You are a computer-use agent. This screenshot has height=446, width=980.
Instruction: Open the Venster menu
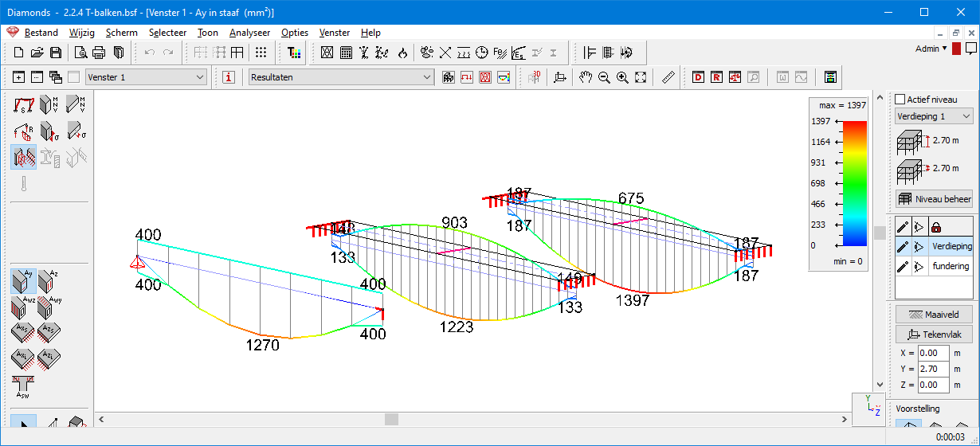tap(334, 33)
